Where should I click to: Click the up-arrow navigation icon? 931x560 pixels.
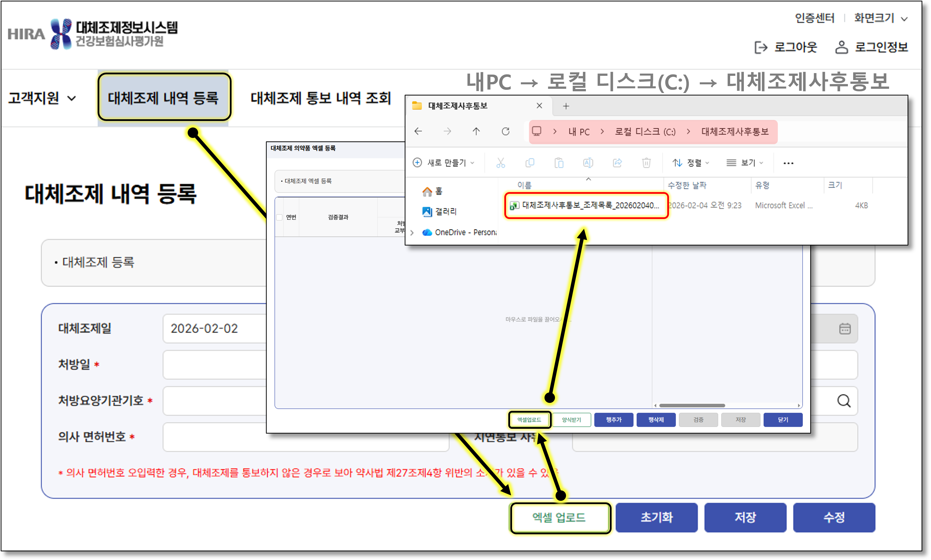[476, 131]
